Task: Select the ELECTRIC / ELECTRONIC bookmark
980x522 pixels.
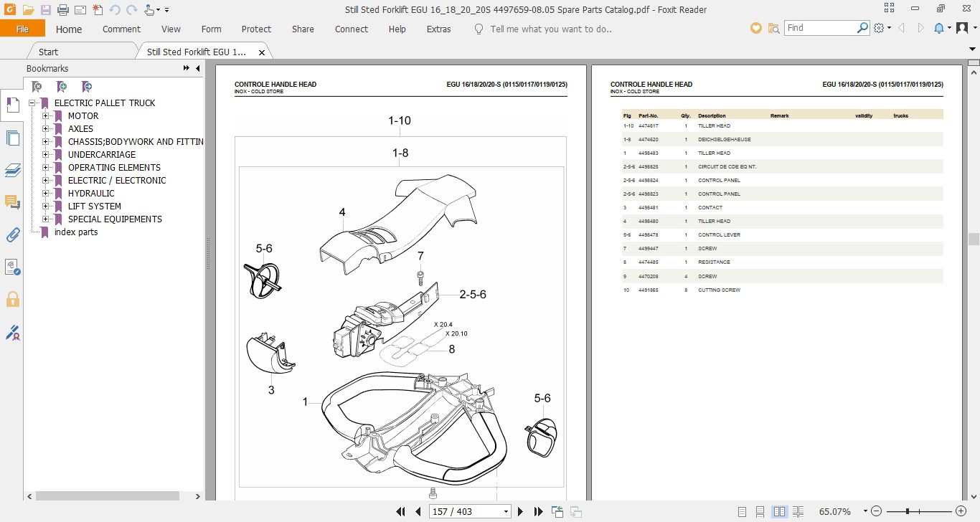Action: pyautogui.click(x=117, y=181)
